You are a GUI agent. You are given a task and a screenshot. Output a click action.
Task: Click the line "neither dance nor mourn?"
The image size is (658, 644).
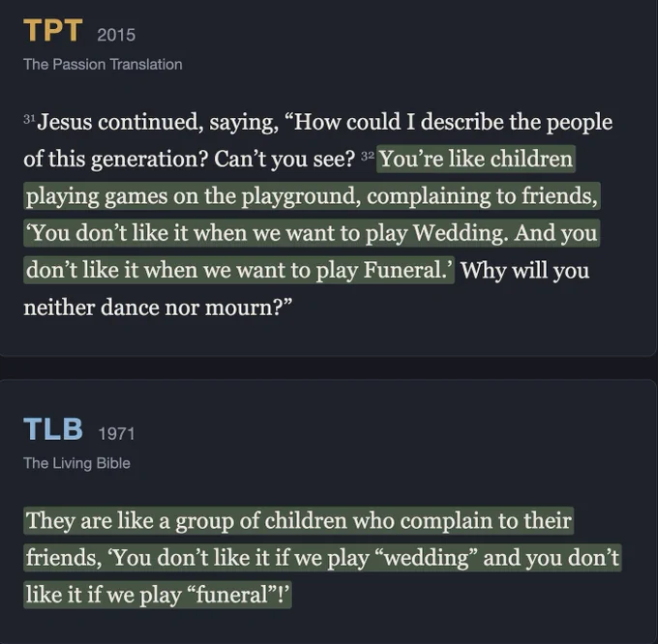pos(158,307)
